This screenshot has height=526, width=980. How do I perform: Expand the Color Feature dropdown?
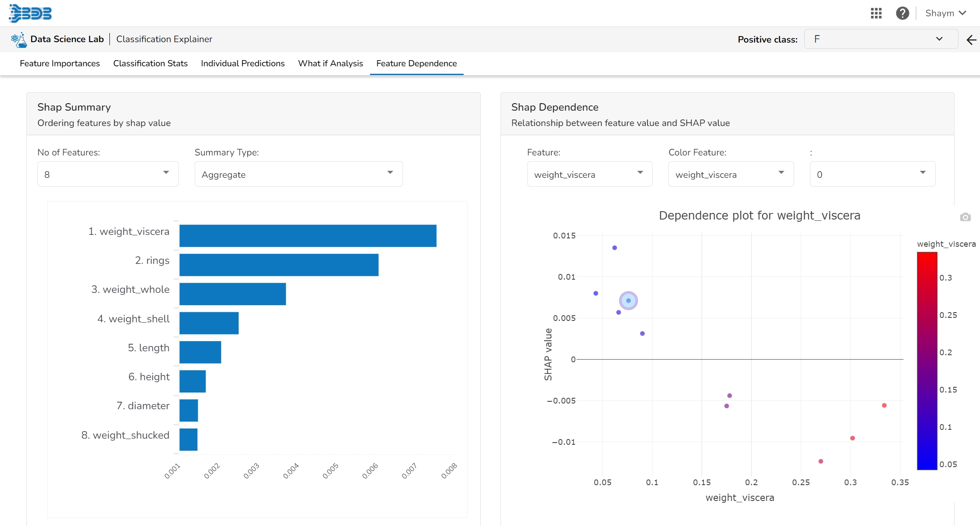[x=731, y=174]
